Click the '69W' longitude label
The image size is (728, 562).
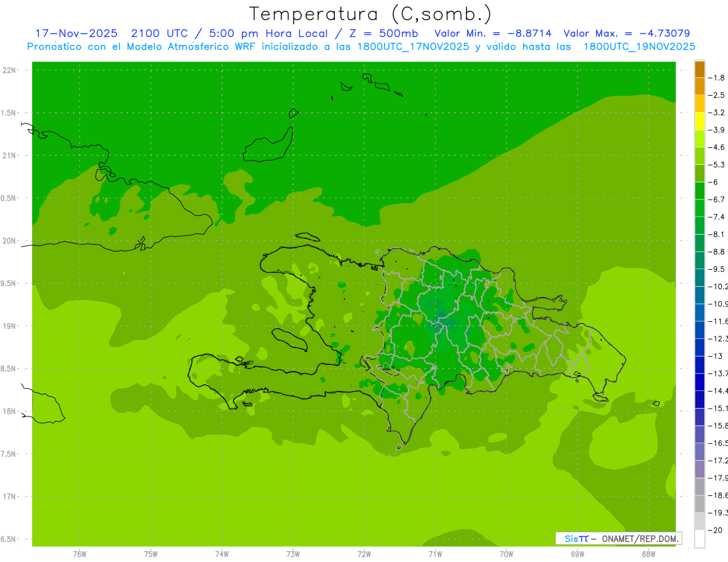tap(578, 554)
